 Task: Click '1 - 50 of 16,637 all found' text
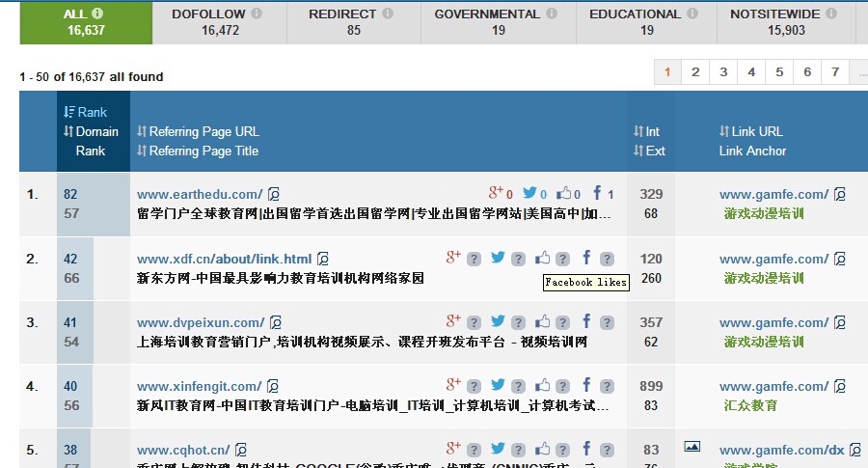tap(92, 77)
